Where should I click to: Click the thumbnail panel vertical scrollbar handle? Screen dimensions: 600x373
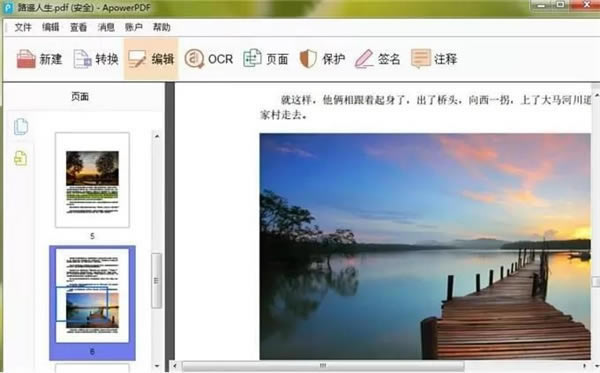pyautogui.click(x=156, y=280)
